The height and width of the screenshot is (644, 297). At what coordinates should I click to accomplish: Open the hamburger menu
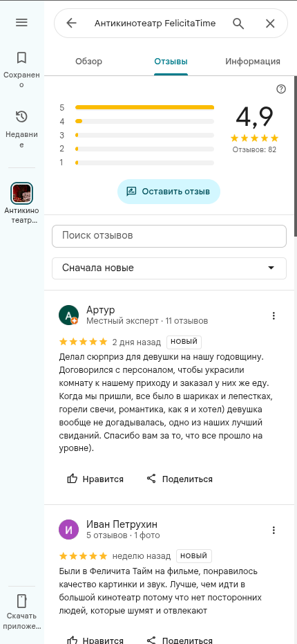[21, 23]
